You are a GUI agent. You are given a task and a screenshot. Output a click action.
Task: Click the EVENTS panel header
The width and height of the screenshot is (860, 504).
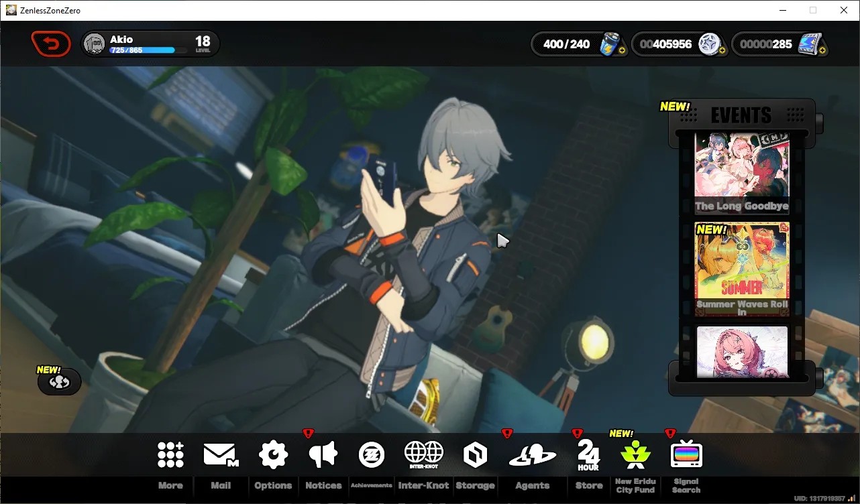pyautogui.click(x=741, y=115)
